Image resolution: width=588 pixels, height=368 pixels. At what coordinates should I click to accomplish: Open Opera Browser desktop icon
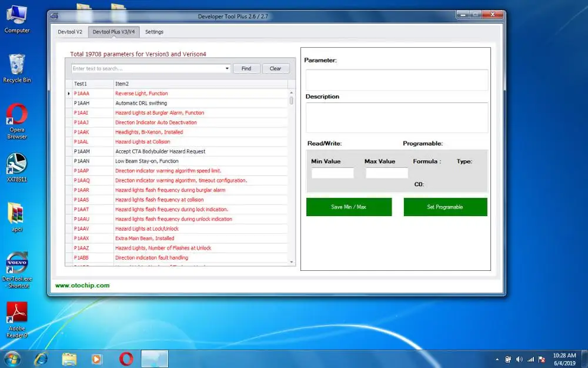tap(17, 121)
